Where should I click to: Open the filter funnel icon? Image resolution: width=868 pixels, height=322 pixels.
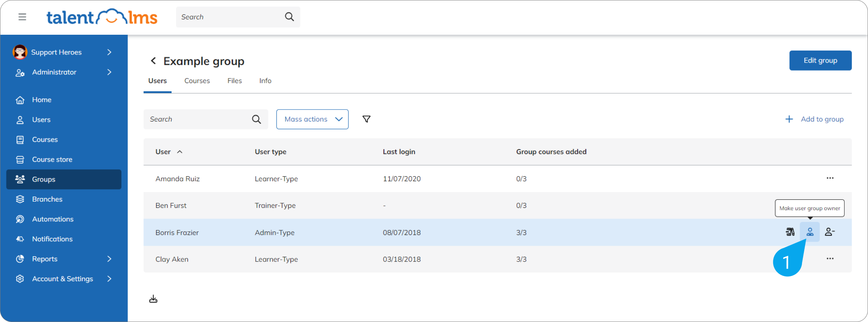[366, 119]
